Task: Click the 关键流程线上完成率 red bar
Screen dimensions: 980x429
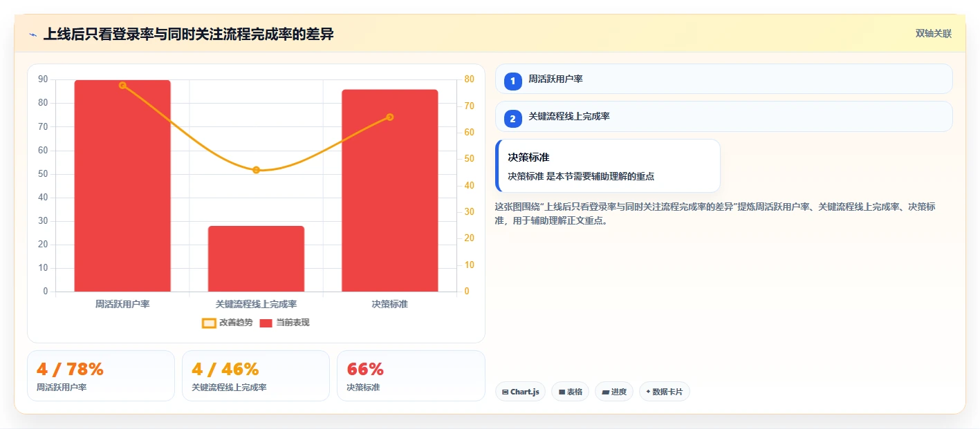Action: 256,259
